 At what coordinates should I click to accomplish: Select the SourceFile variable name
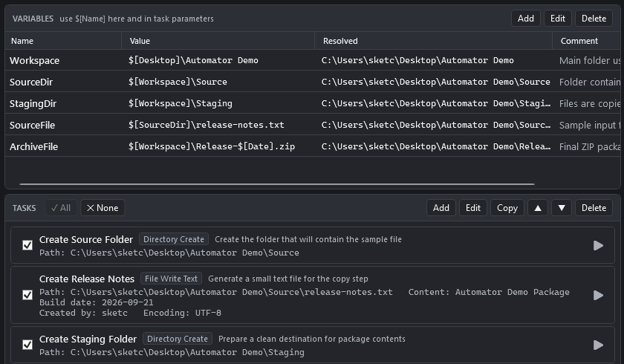[x=32, y=125]
